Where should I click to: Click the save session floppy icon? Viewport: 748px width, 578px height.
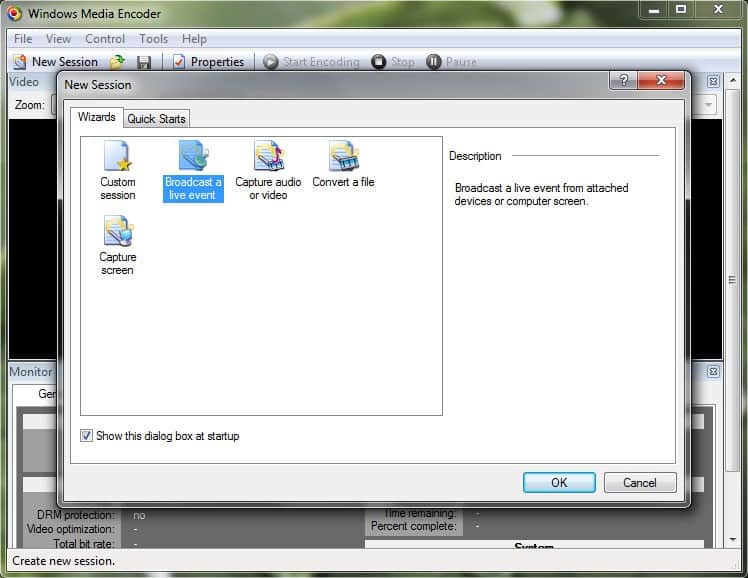coord(144,62)
